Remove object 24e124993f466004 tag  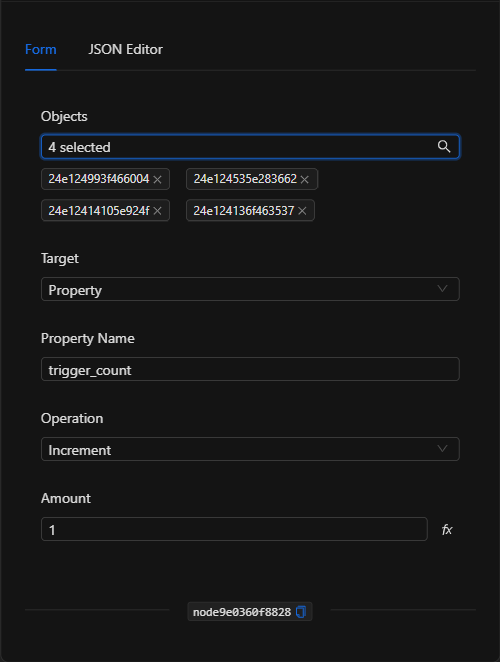click(x=158, y=179)
